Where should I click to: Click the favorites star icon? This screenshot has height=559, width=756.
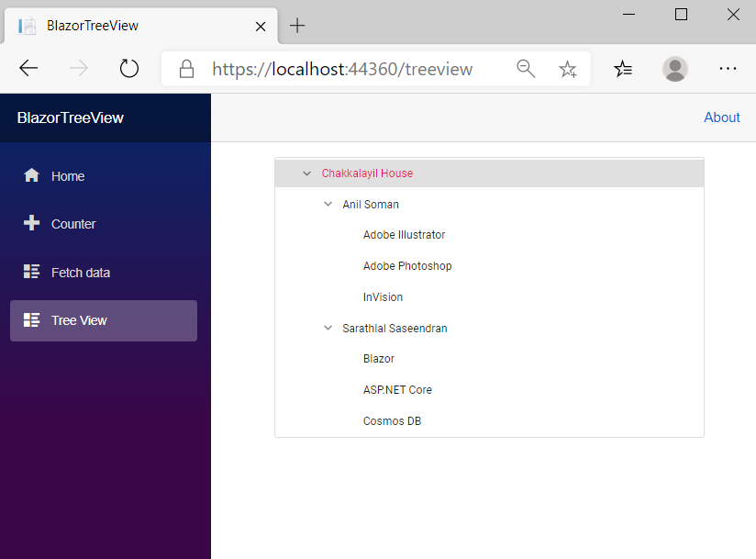568,68
